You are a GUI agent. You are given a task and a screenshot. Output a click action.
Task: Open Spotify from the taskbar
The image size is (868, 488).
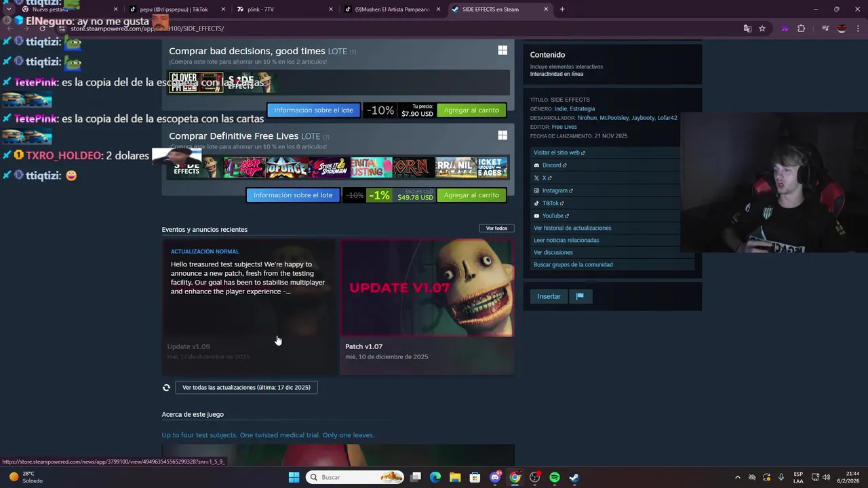(x=555, y=477)
